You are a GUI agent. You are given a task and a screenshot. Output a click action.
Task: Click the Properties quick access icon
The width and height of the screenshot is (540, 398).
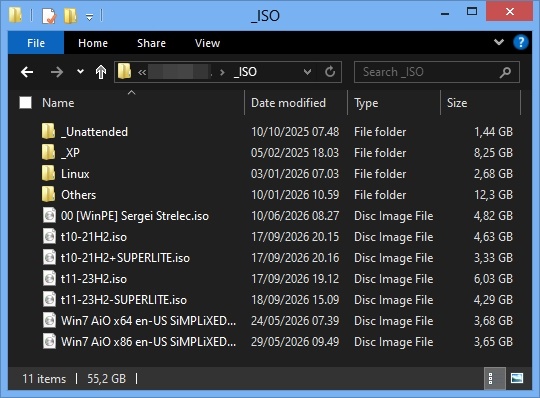tap(49, 16)
